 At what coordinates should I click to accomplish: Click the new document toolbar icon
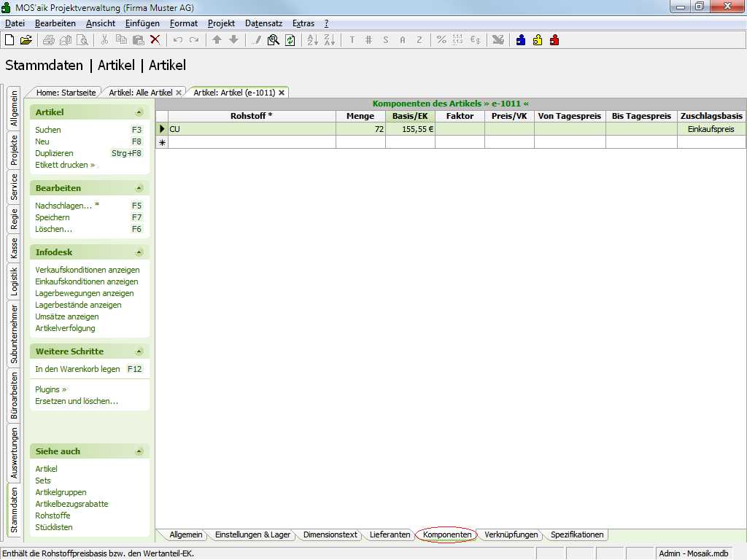click(x=9, y=40)
